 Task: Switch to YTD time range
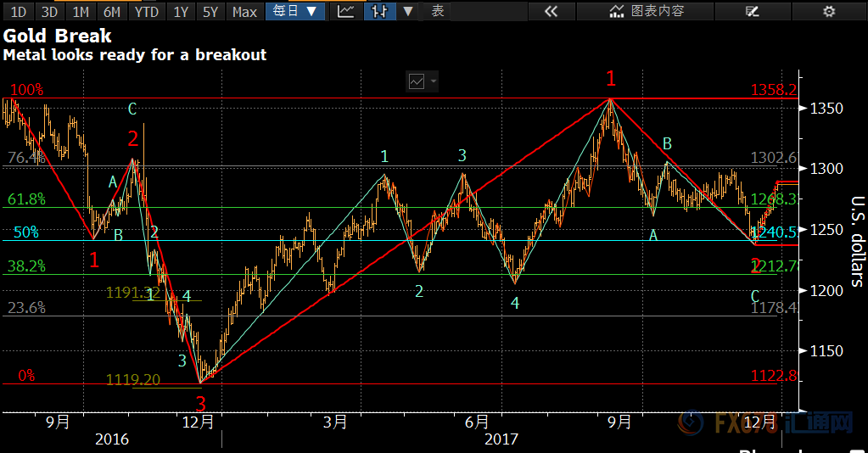pyautogui.click(x=146, y=11)
